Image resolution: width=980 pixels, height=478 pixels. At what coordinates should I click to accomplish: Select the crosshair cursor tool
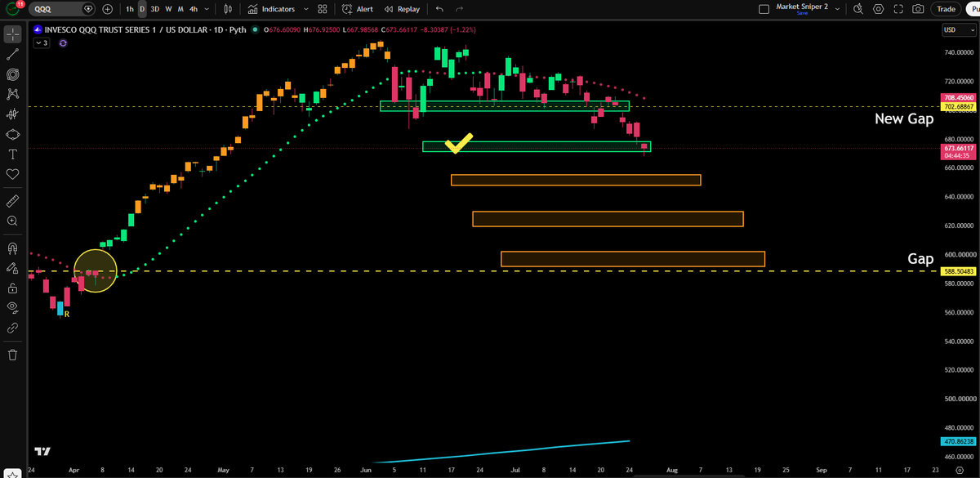pos(13,34)
